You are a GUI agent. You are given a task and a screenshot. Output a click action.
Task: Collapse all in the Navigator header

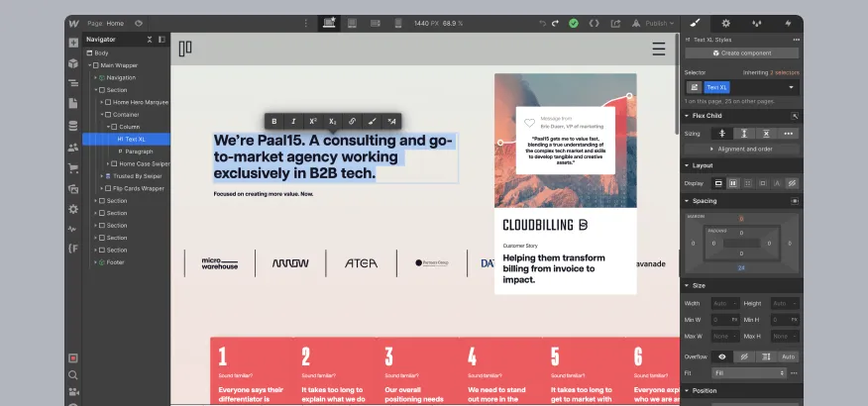coord(150,40)
